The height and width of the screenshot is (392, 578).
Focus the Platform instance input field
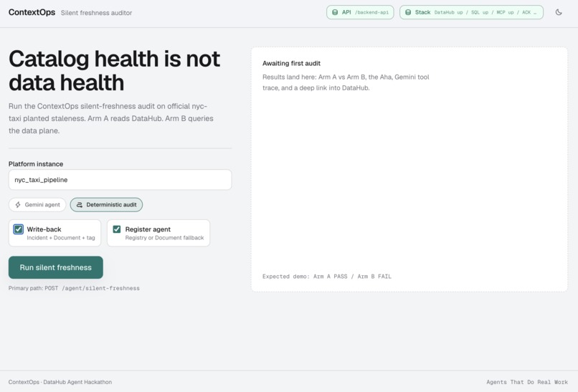[x=120, y=180]
